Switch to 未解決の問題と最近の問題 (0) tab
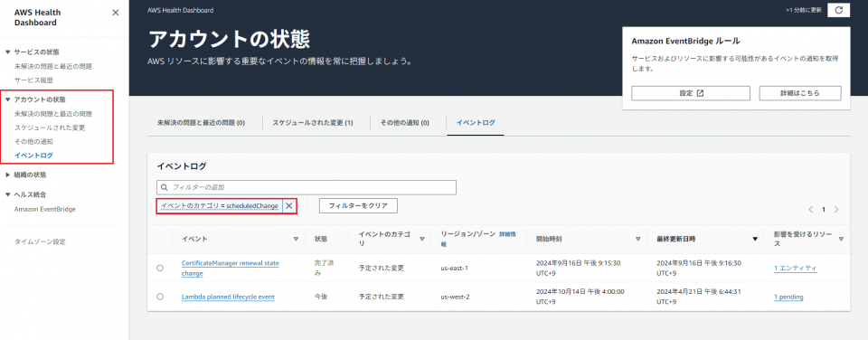 pyautogui.click(x=201, y=123)
